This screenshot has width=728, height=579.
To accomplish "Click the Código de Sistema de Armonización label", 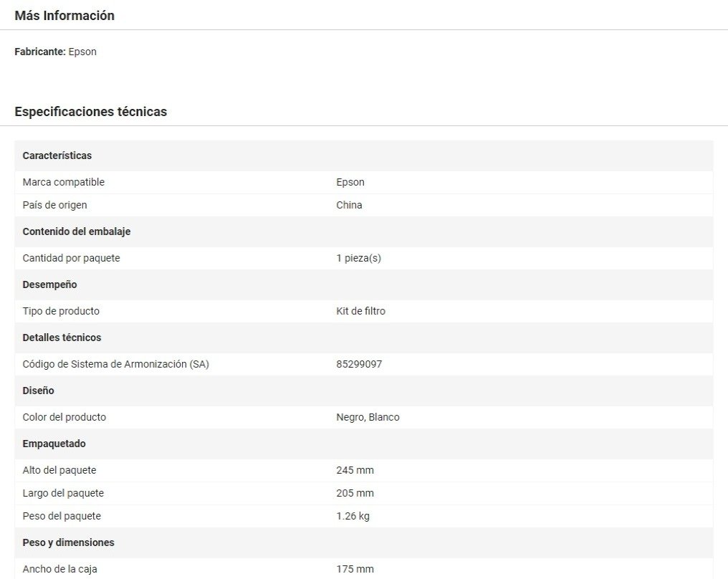I will (116, 364).
